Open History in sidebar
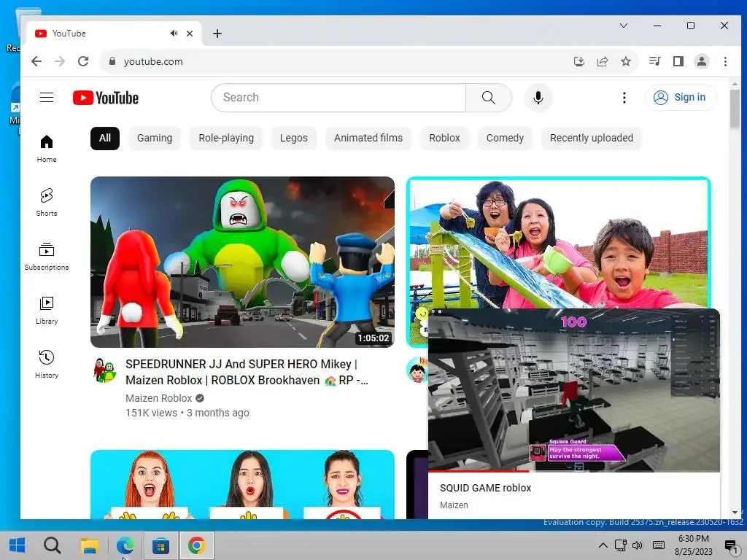The width and height of the screenshot is (747, 560). tap(46, 365)
